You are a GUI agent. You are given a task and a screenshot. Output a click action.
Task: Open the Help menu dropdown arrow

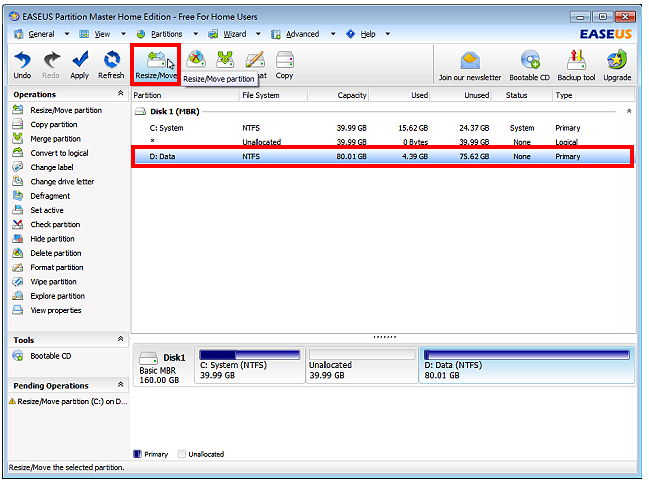click(388, 34)
